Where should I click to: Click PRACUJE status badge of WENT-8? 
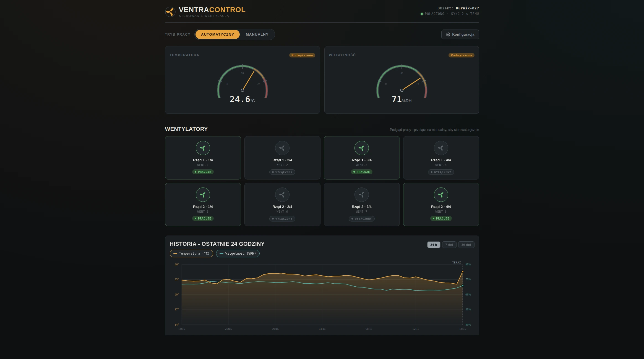441,218
